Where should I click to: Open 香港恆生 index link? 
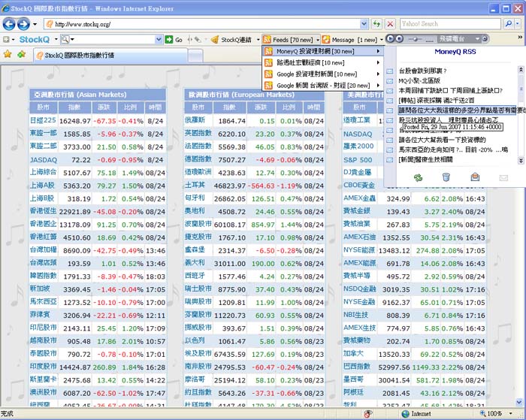pyautogui.click(x=43, y=211)
